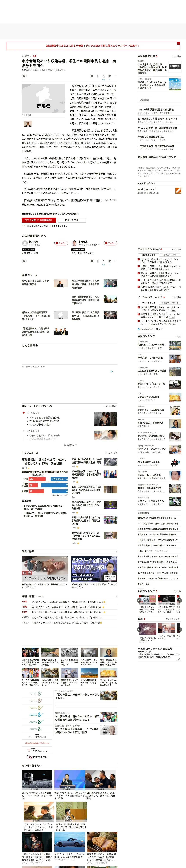Screen dimensions: 186x868
Task: Click the print icon above the article
Action: pos(24,76)
